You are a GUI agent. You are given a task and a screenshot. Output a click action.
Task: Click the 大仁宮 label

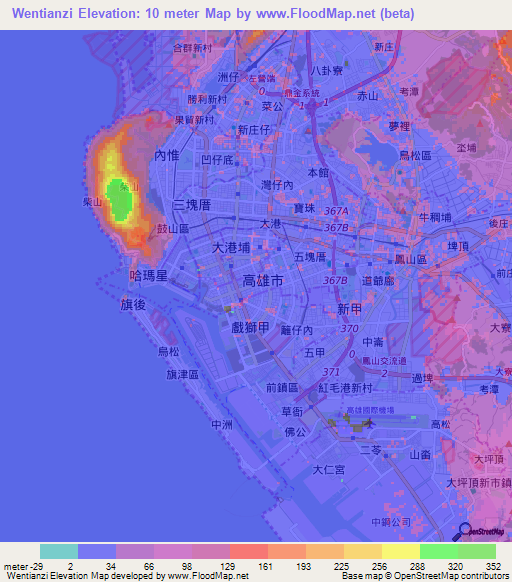pos(329,470)
